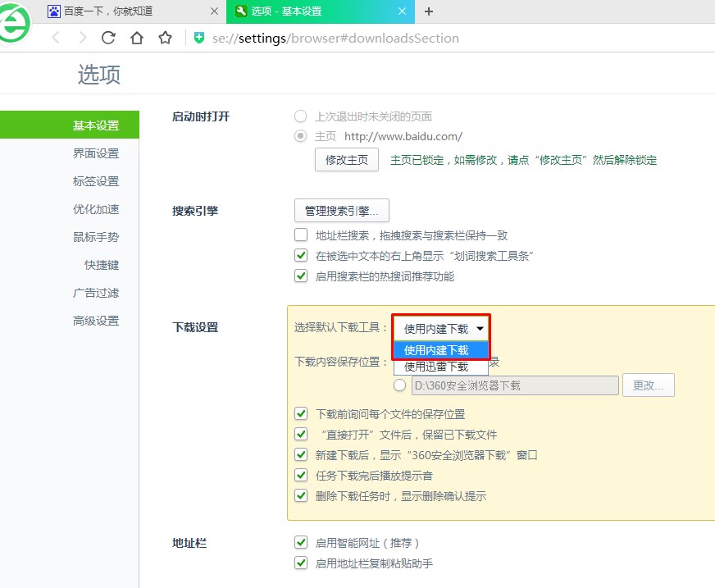
Task: Open 广告过滤 in the sidebar
Action: 96,293
